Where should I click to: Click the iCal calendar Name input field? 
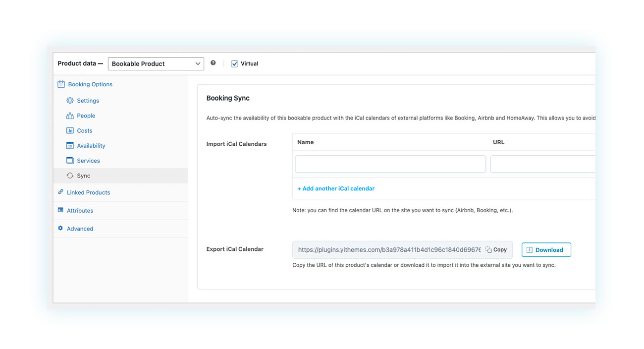click(390, 164)
